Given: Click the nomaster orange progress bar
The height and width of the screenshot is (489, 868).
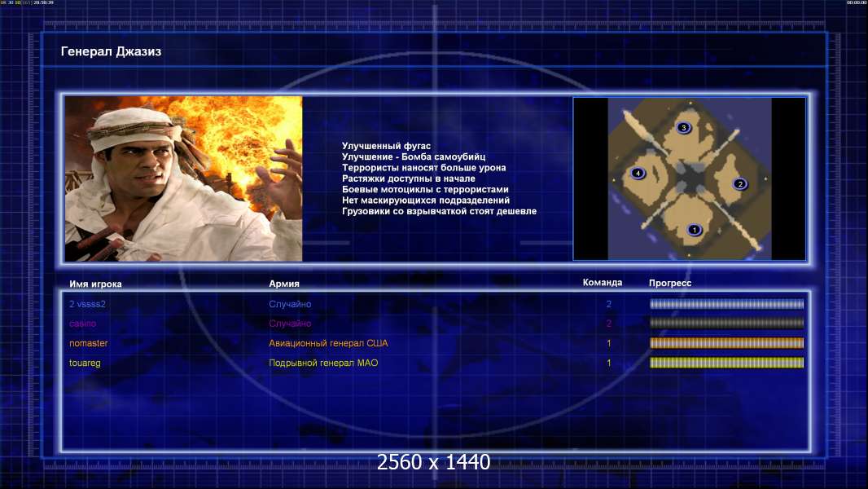Looking at the screenshot, I should coord(726,343).
